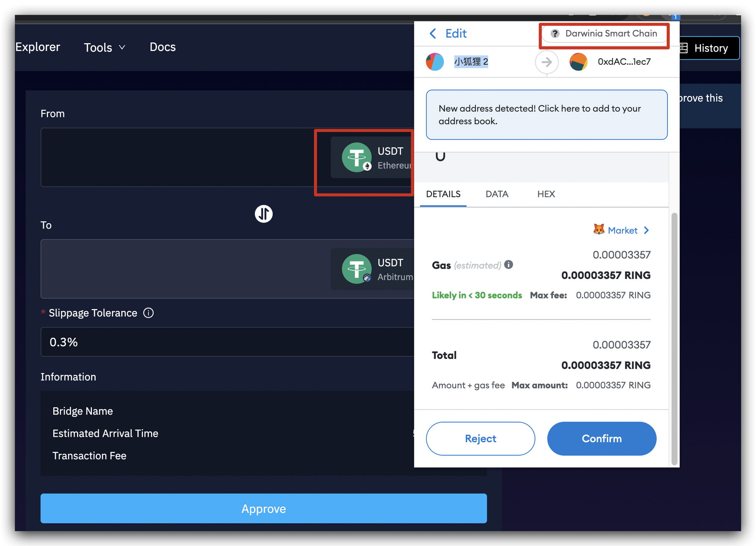Confirm the MetaMask transaction
This screenshot has width=756, height=546.
(602, 438)
